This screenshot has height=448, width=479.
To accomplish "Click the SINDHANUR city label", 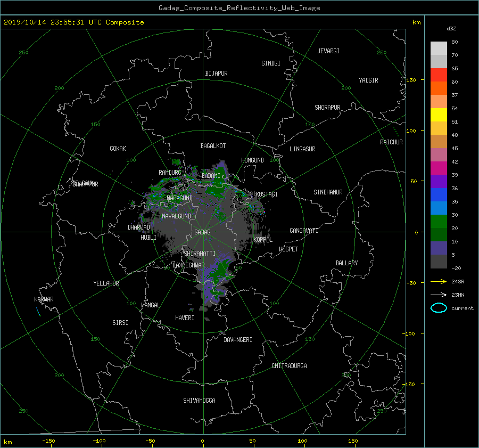I will pos(328,192).
